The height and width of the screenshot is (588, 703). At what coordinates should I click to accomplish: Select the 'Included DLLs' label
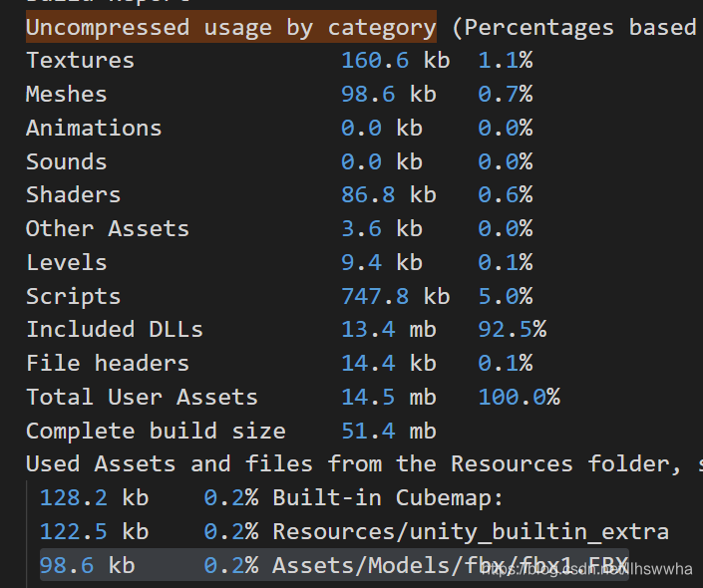pyautogui.click(x=115, y=330)
